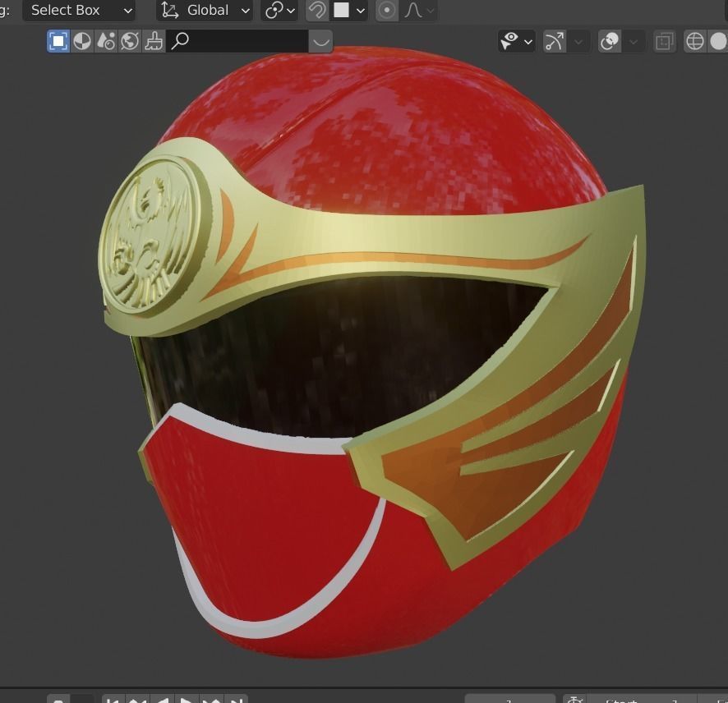Viewport: 728px width, 703px height.
Task: Switch to wireframe viewport shading
Action: coord(695,41)
